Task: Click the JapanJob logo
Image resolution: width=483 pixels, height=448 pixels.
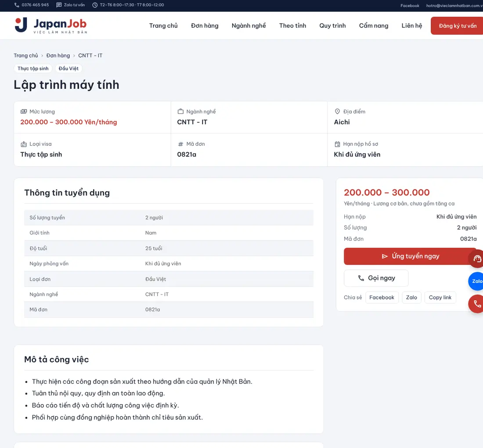Action: (51, 25)
